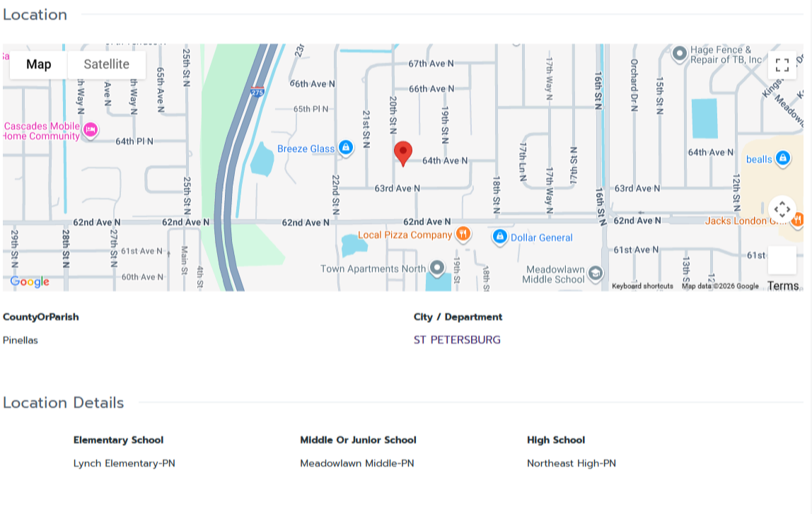Click the red location marker on the map

coord(402,152)
